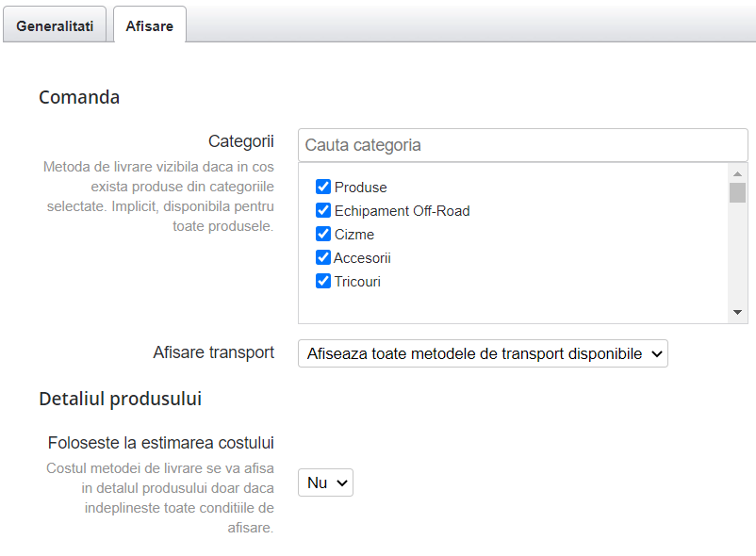The width and height of the screenshot is (756, 556).
Task: Untick the Accesorii checkbox
Action: click(323, 257)
